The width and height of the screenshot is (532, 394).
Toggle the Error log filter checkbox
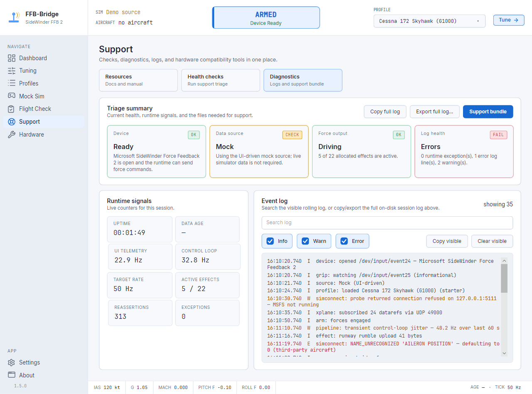pos(344,241)
